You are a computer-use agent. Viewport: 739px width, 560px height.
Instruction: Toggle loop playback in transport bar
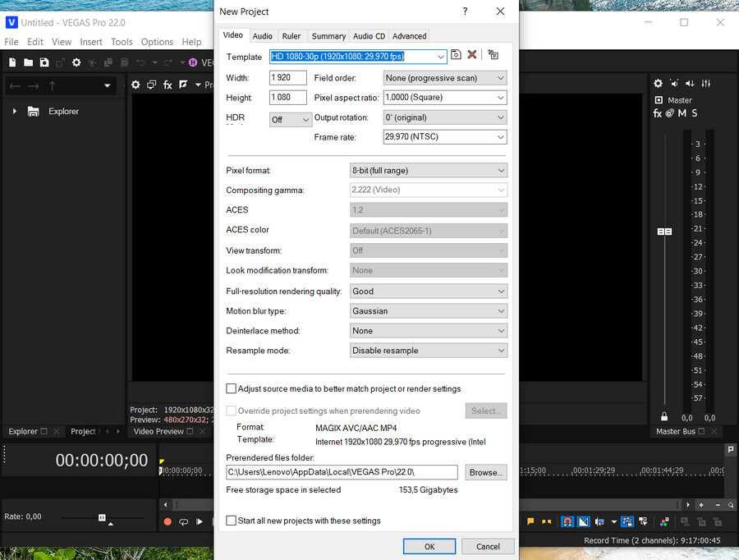183,522
